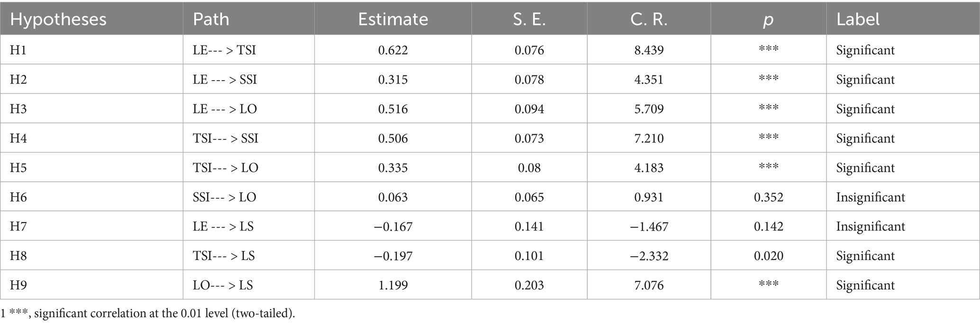Screen dimensions: 980x325
Task: Select the TSI ---> SSI path cell
Action: (x=225, y=138)
